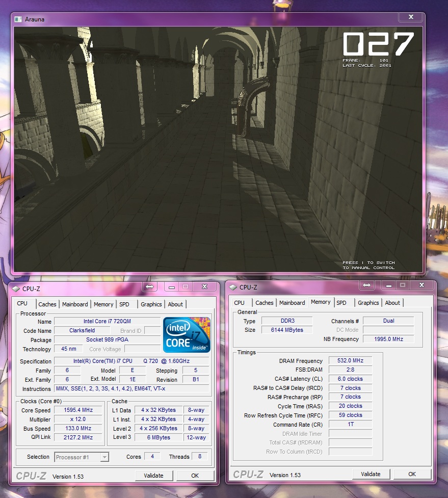Switch to Mainboard tab in left CPU-Z window
The width and height of the screenshot is (448, 498).
[x=75, y=304]
